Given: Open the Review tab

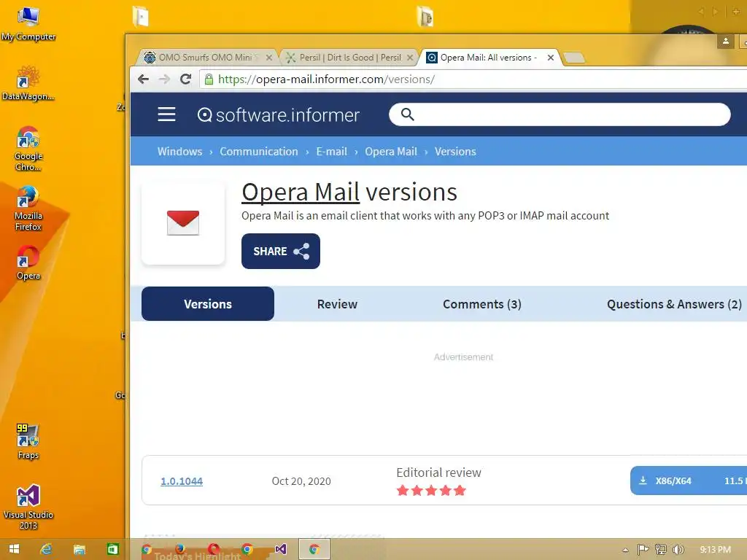Looking at the screenshot, I should [x=337, y=304].
